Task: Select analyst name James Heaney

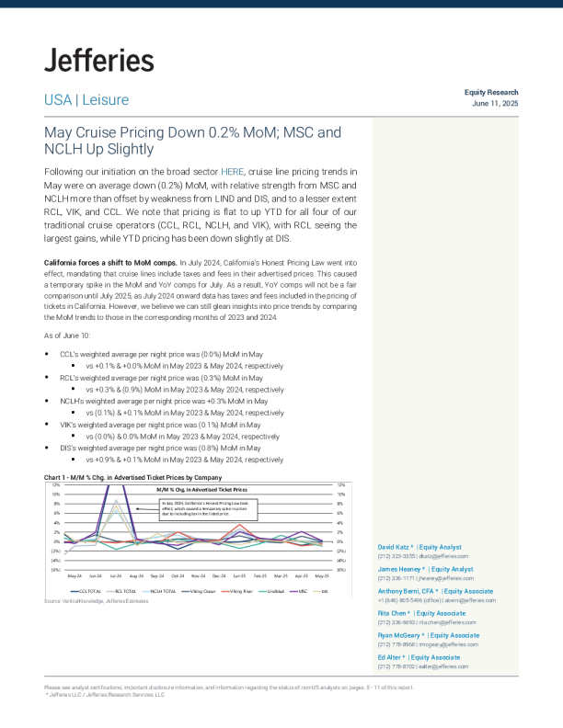Action: [x=399, y=570]
